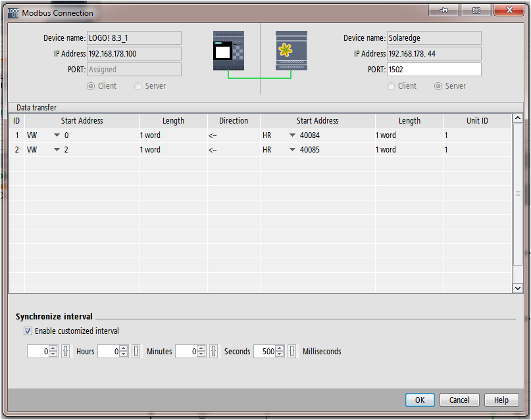531x420 pixels.
Task: Click the LOGO! client device icon
Action: (228, 51)
